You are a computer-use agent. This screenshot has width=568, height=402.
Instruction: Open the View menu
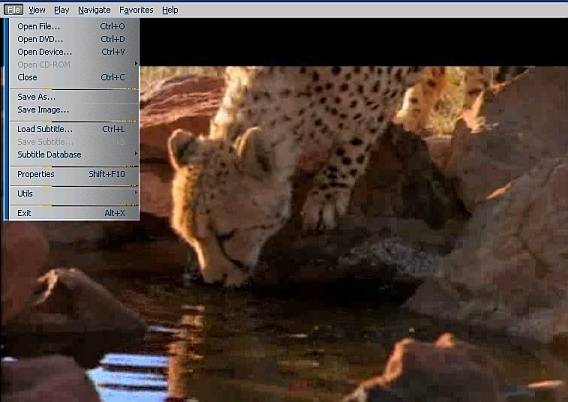point(37,10)
